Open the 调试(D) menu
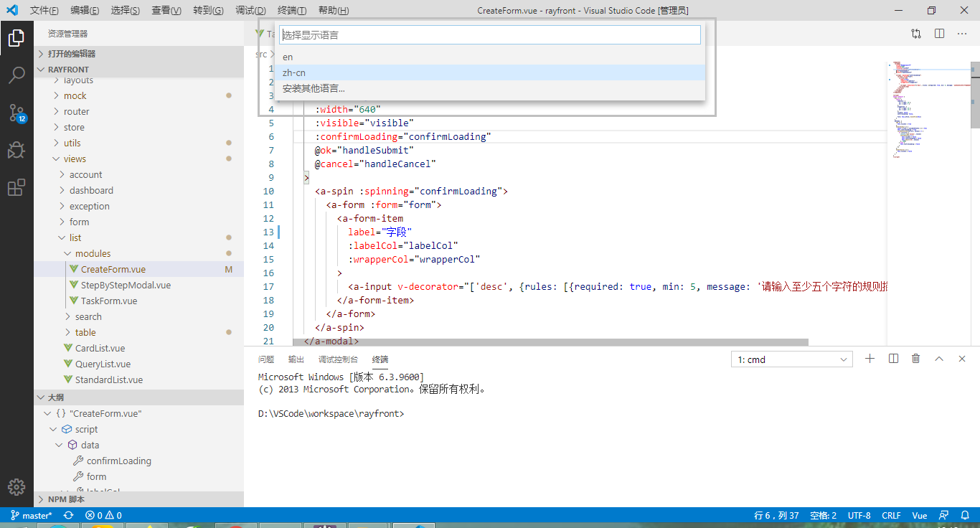This screenshot has width=980, height=528. [251, 10]
